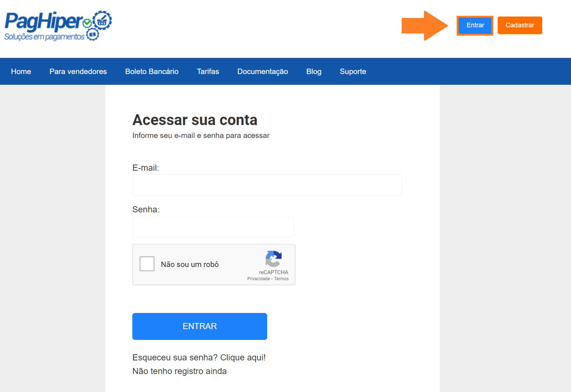
Task: Click the "Acessar sua conta" heading
Action: (195, 120)
